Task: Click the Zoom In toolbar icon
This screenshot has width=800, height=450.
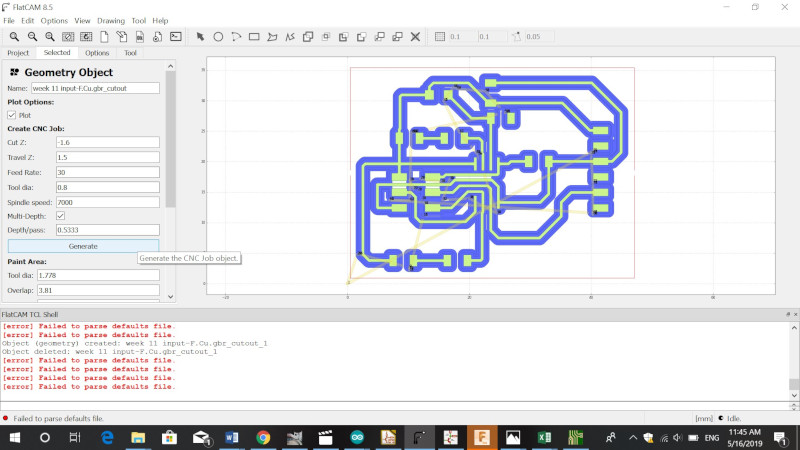Action: coord(50,37)
